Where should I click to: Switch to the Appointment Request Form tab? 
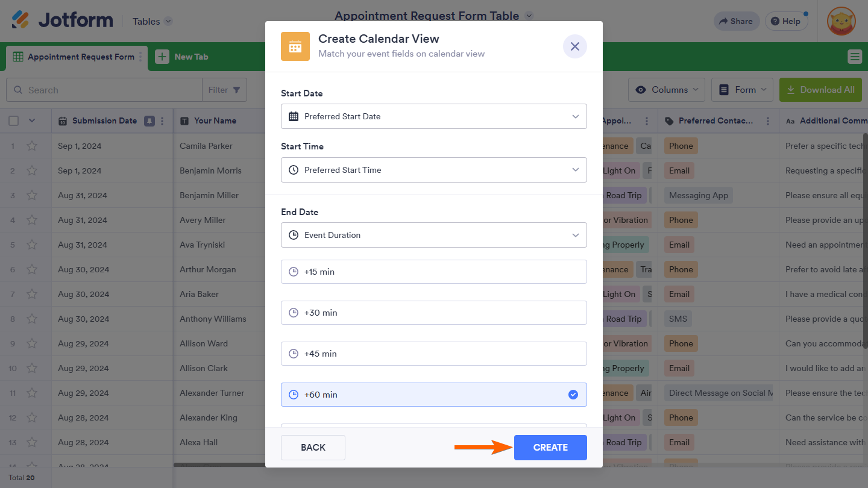tap(74, 57)
